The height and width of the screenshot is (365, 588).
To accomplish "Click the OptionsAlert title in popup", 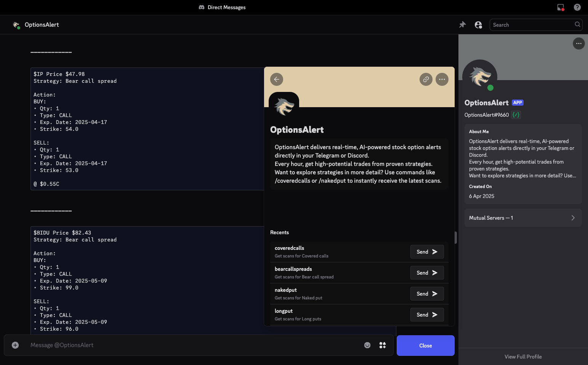I will click(x=297, y=130).
